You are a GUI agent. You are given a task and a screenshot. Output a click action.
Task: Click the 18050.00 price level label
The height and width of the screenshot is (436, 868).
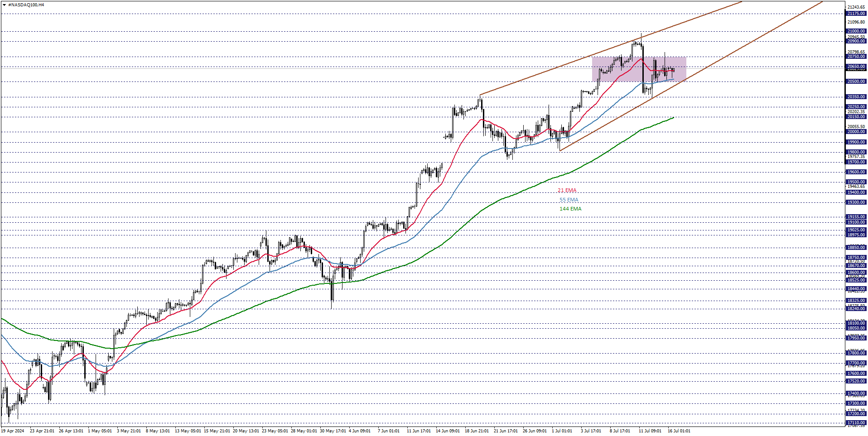tap(856, 328)
